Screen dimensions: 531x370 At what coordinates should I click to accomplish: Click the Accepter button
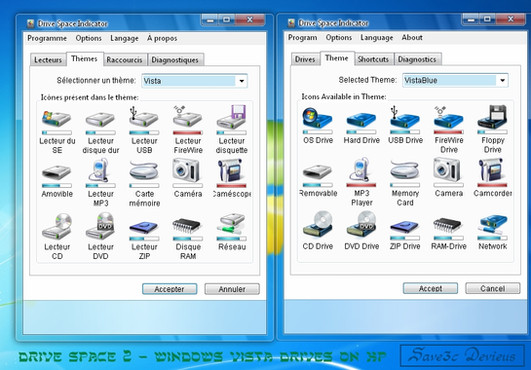pos(169,289)
